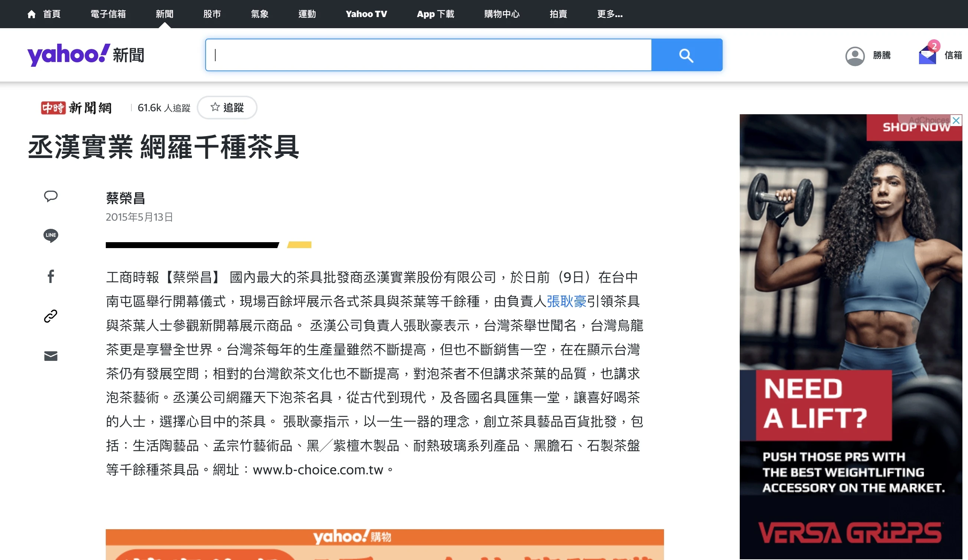This screenshot has height=560, width=968.
Task: Open the 氣象 navigation tab
Action: pos(260,14)
